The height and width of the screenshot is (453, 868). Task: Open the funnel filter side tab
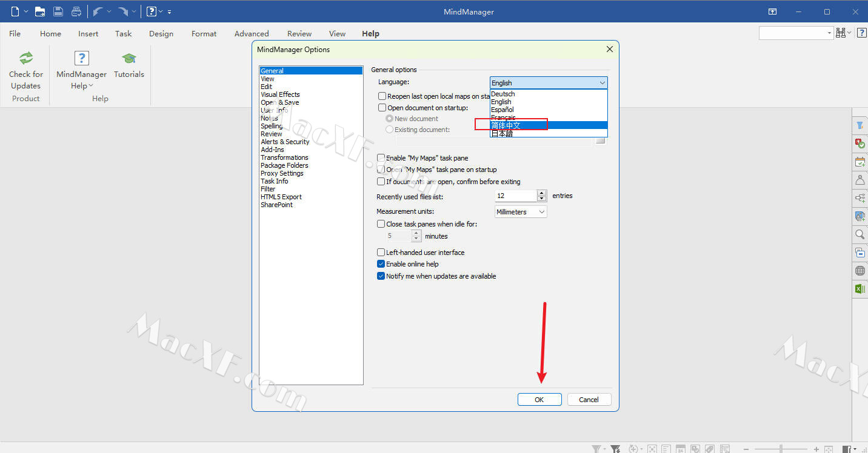click(860, 125)
